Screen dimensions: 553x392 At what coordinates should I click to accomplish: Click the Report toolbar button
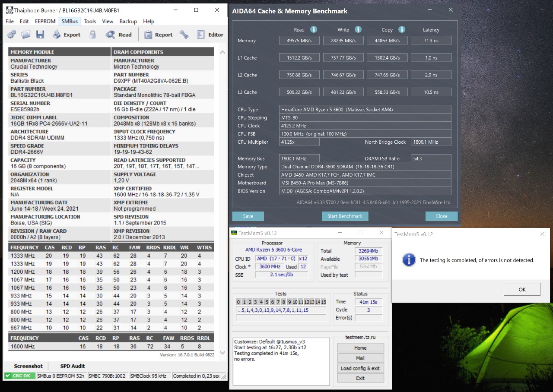click(x=158, y=35)
